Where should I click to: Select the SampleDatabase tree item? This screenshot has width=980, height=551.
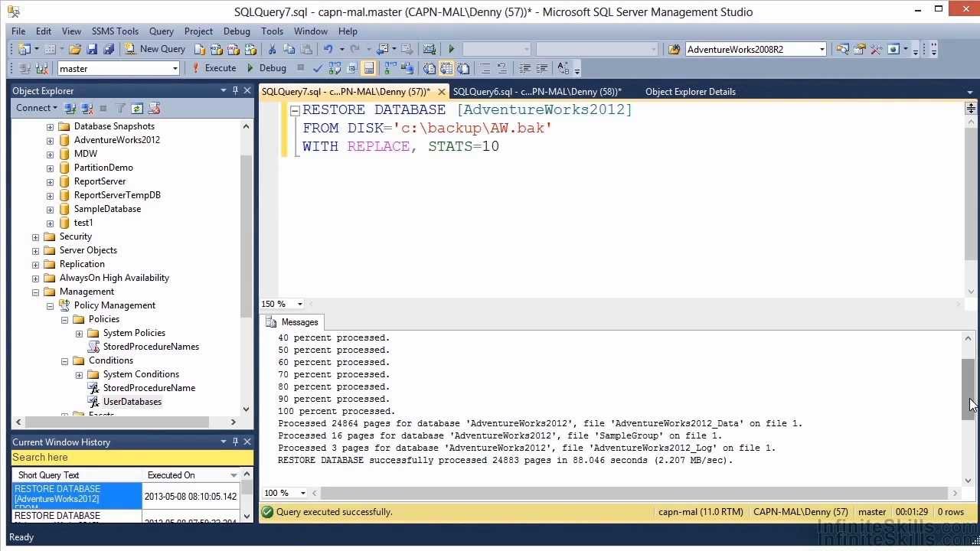(x=107, y=209)
